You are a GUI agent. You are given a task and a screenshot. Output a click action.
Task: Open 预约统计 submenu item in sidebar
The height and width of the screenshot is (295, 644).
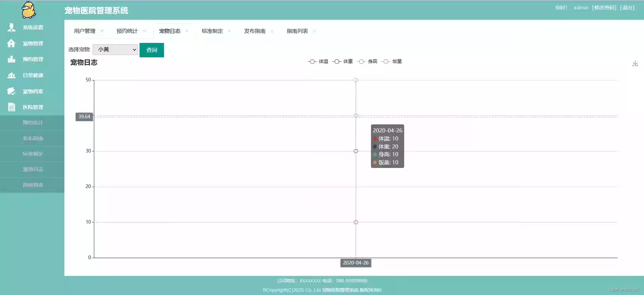click(x=32, y=123)
